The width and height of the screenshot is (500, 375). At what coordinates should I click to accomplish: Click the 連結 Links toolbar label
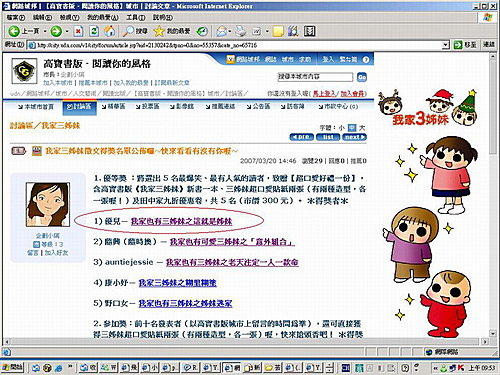(489, 45)
